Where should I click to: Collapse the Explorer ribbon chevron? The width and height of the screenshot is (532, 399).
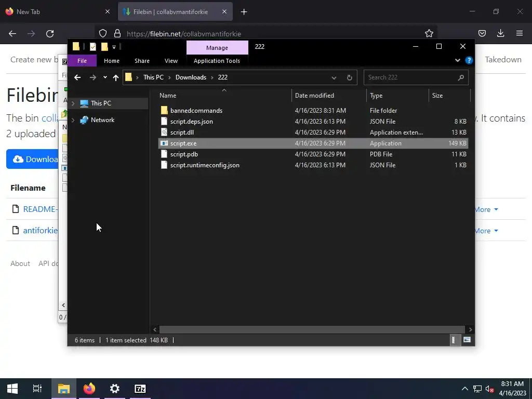point(457,60)
